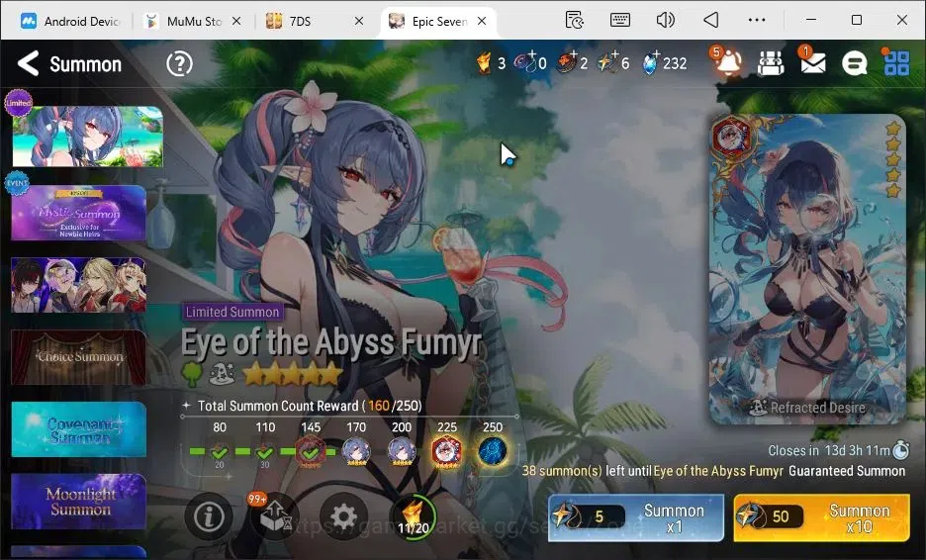Tap the 11/20 bookmark gauge icon
This screenshot has height=560, width=926.
pyautogui.click(x=414, y=516)
